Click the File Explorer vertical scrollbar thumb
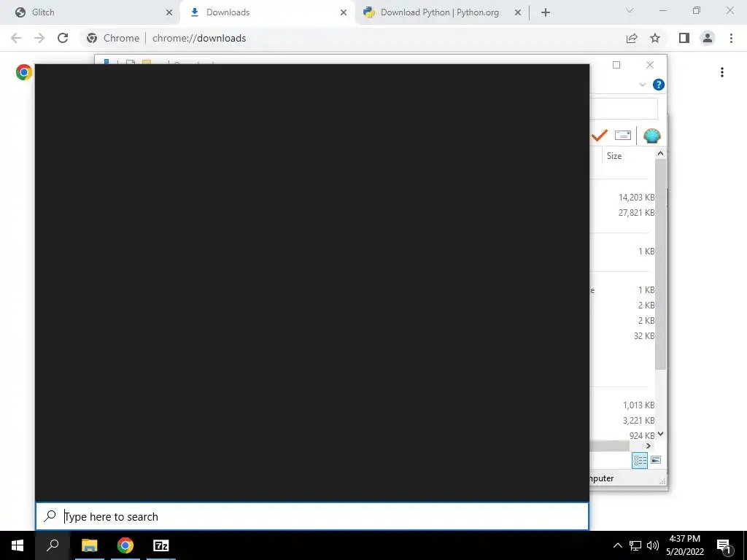Viewport: 747px width, 560px height. pyautogui.click(x=660, y=264)
